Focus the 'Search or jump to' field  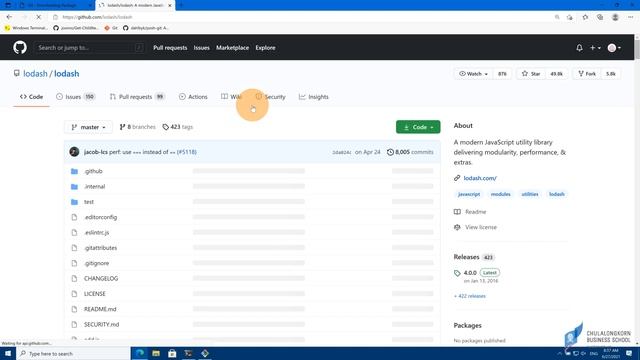coord(89,48)
